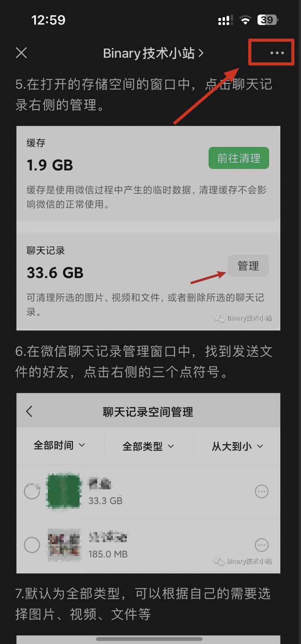Tap the group avatar of the 185.0 MB chat
Image resolution: width=301 pixels, height=644 pixels.
point(64,545)
